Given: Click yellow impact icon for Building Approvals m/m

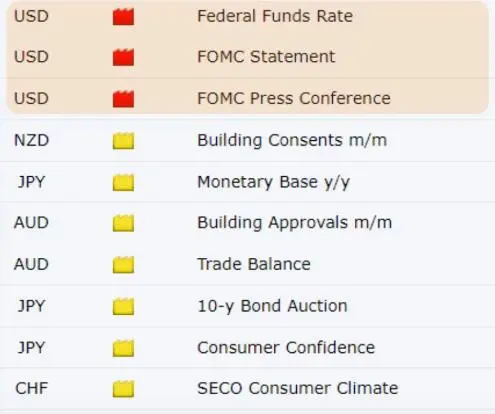Looking at the screenshot, I should [x=123, y=223].
